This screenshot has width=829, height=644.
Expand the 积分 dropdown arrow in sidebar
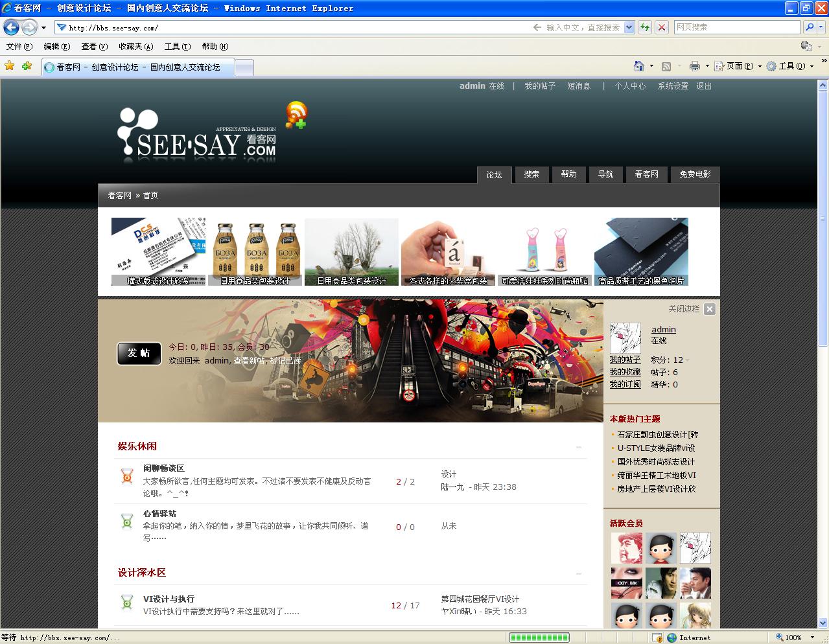(688, 360)
